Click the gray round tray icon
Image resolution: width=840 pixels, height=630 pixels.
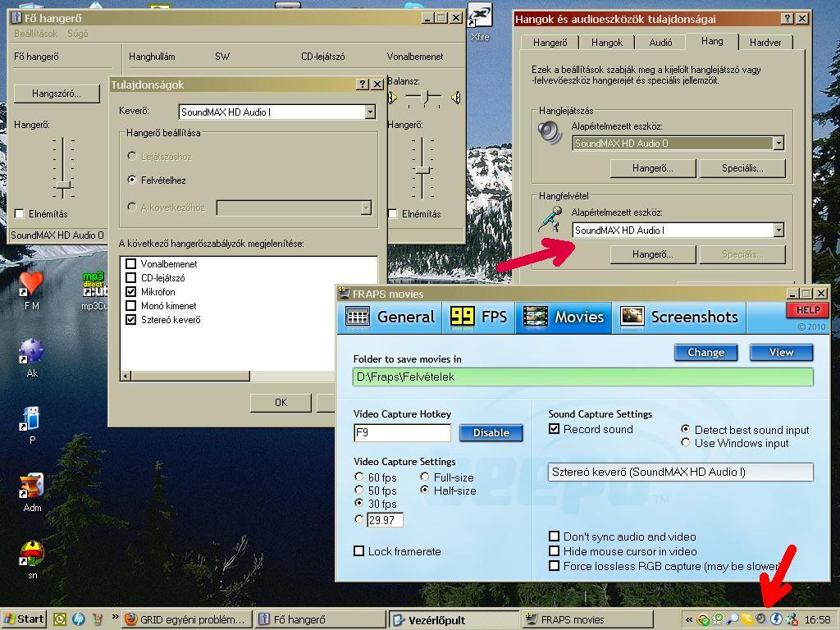point(761,619)
